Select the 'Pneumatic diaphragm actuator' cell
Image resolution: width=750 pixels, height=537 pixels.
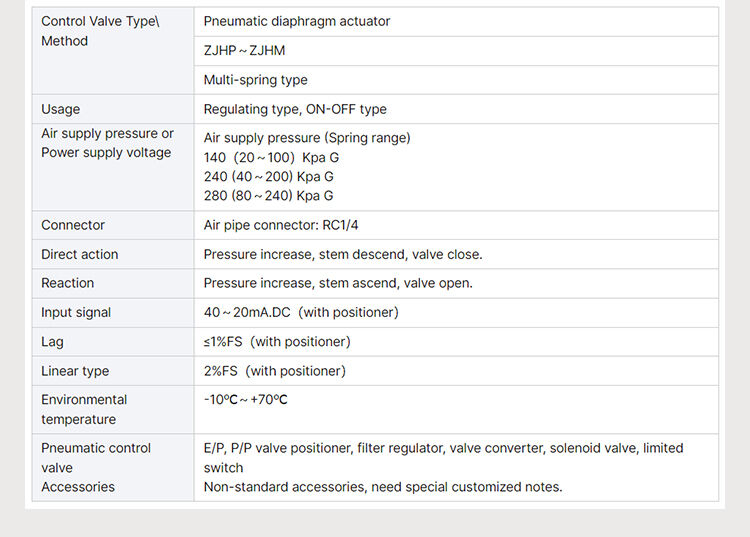point(456,22)
